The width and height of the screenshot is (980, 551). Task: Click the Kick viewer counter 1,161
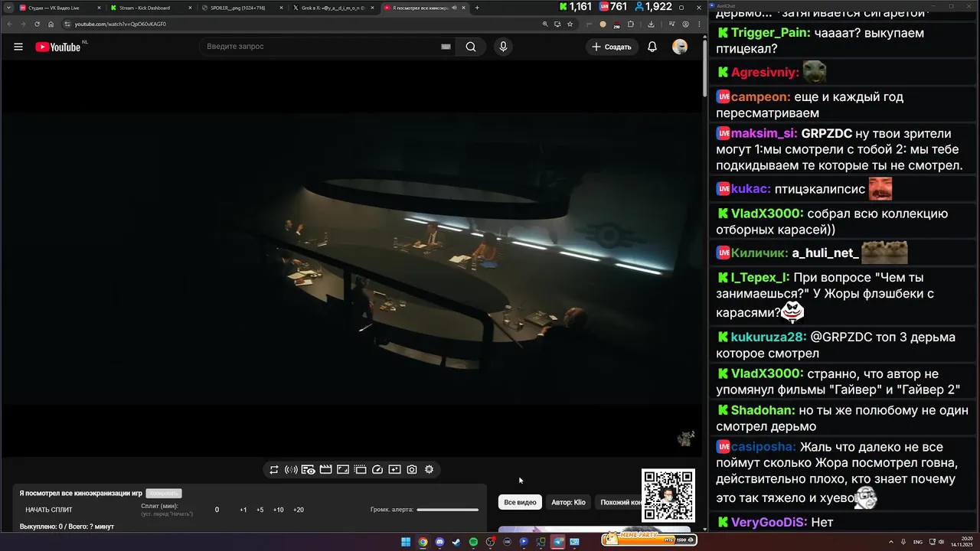[x=576, y=7]
